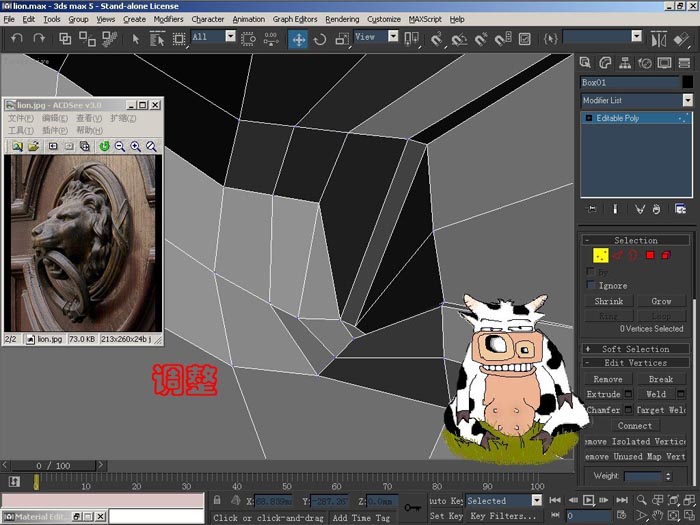Open the View reference coordinate dropdown
700x525 pixels.
(376, 37)
